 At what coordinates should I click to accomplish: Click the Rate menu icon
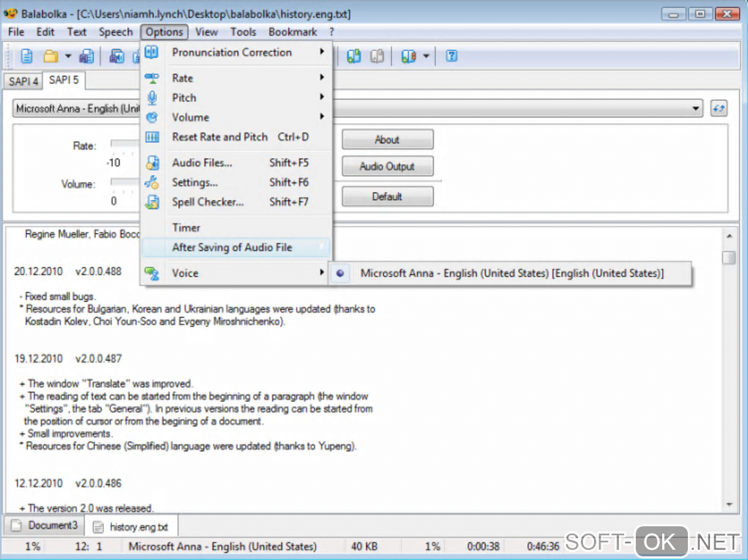click(152, 78)
